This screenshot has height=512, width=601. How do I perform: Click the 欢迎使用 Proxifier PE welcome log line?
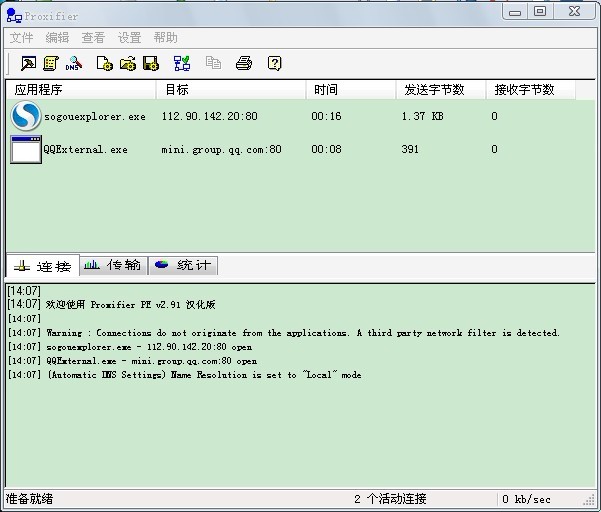112,305
